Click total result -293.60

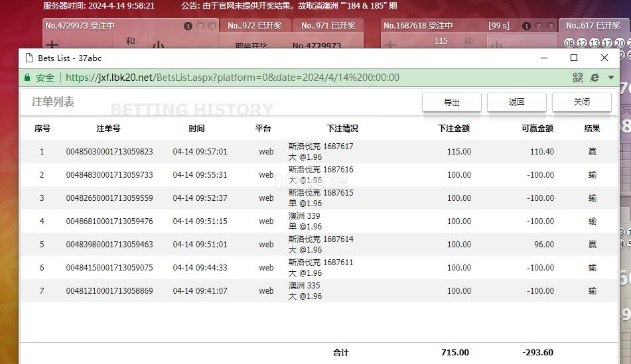[x=537, y=352]
